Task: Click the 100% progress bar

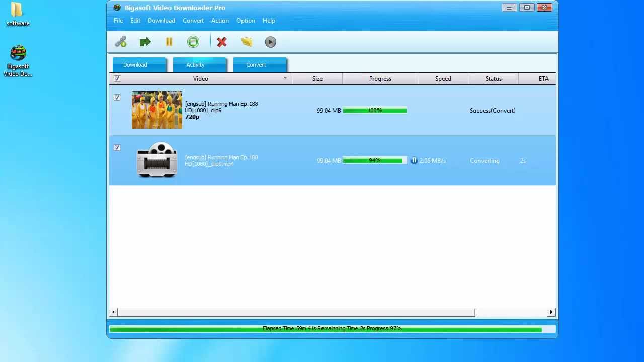Action: [x=375, y=110]
